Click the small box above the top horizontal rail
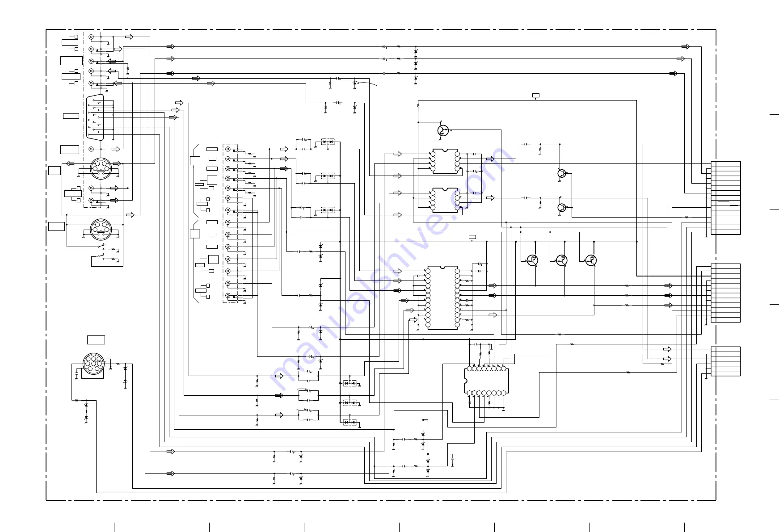 coord(536,95)
